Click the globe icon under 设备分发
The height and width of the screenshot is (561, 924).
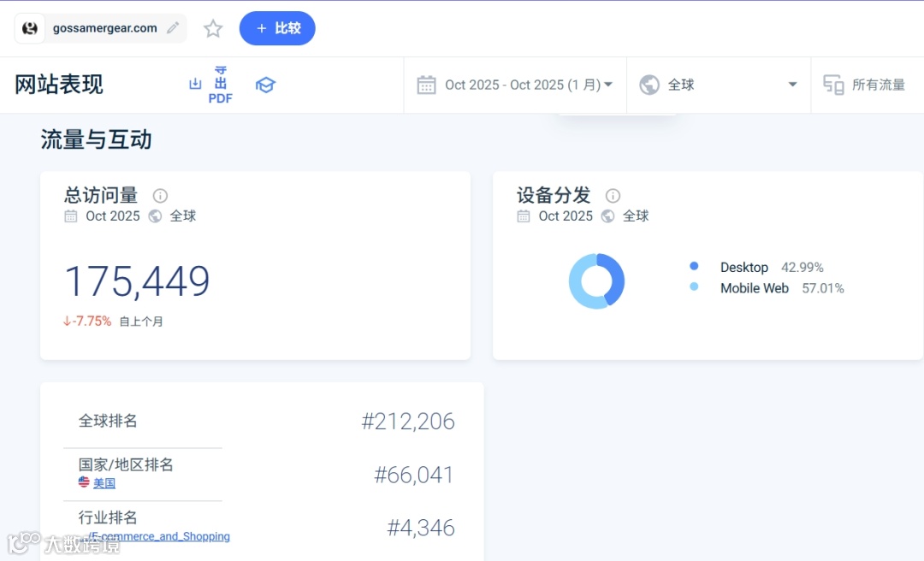pyautogui.click(x=607, y=216)
